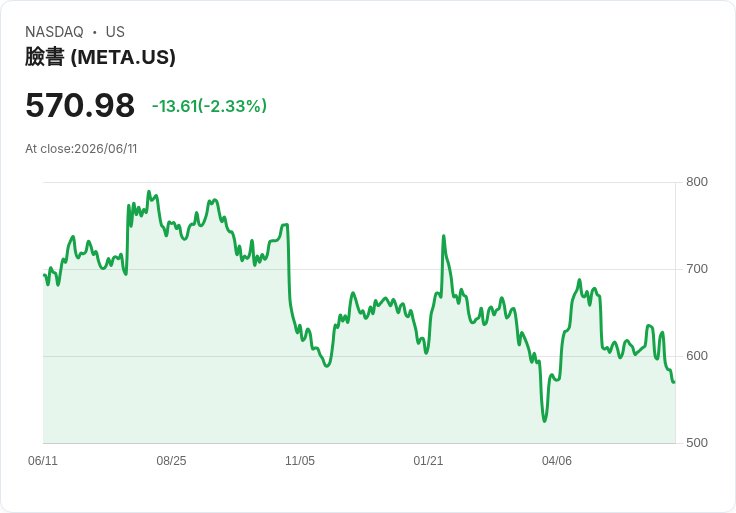Click the chart's highest peak near 08/25
736x513 pixels.
click(149, 191)
